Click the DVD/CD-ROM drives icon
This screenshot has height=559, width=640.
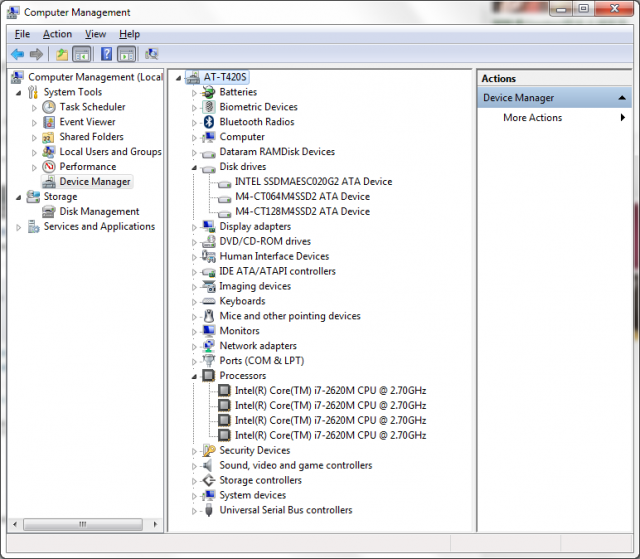click(x=209, y=242)
